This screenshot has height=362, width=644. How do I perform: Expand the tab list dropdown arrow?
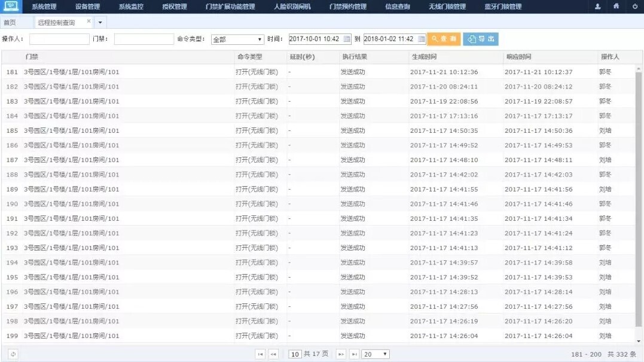point(100,22)
